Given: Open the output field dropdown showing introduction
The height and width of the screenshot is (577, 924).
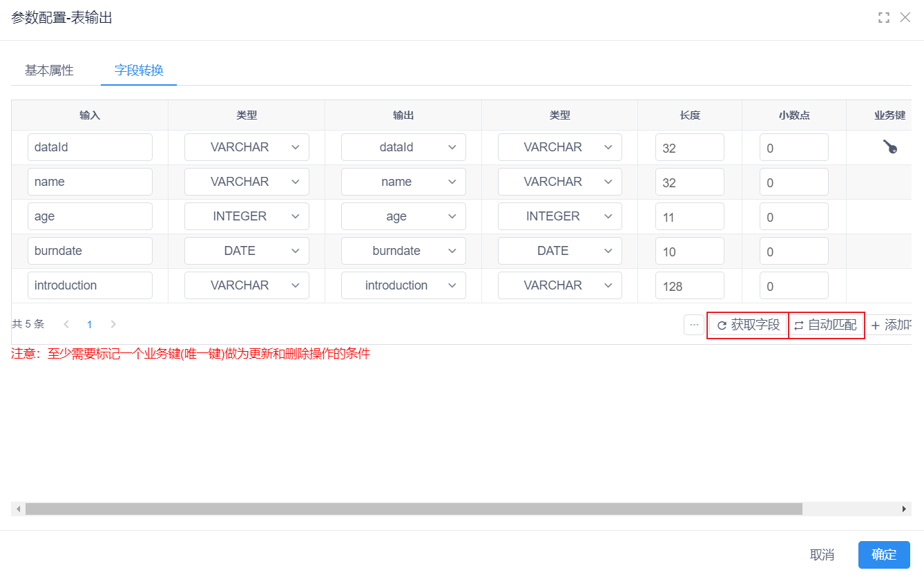Looking at the screenshot, I should click(x=403, y=285).
